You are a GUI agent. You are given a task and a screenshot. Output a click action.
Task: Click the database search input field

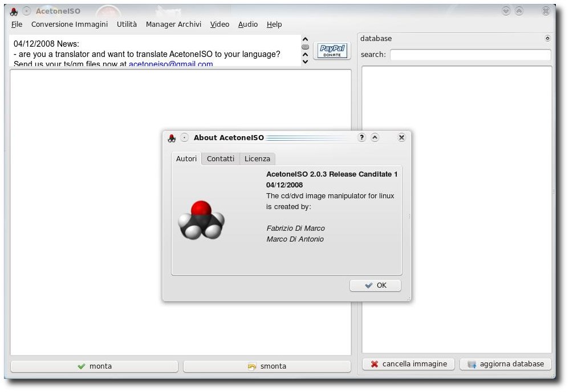click(470, 55)
